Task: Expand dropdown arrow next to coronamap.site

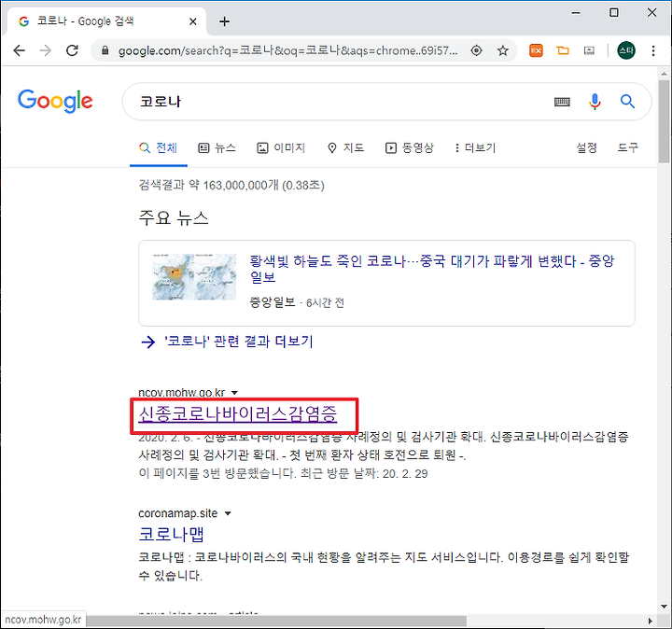Action: [228, 513]
